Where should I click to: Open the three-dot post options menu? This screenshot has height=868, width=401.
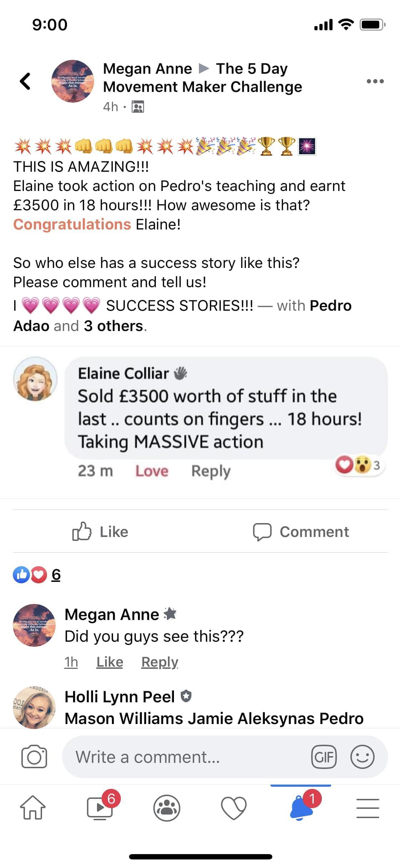click(x=375, y=81)
